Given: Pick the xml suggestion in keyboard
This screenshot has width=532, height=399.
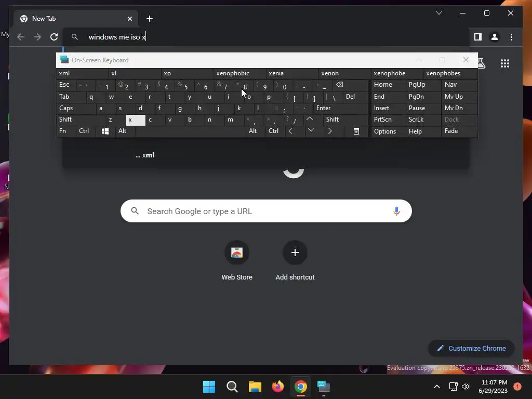Looking at the screenshot, I should pos(83,73).
